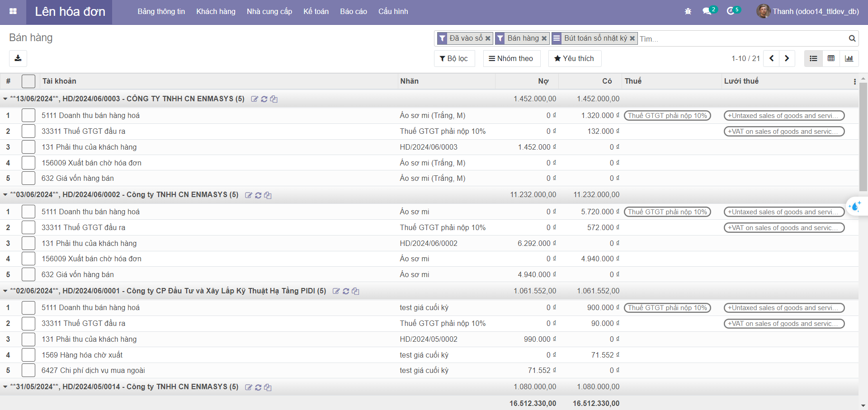Switch to pivot table view icon

pos(831,58)
